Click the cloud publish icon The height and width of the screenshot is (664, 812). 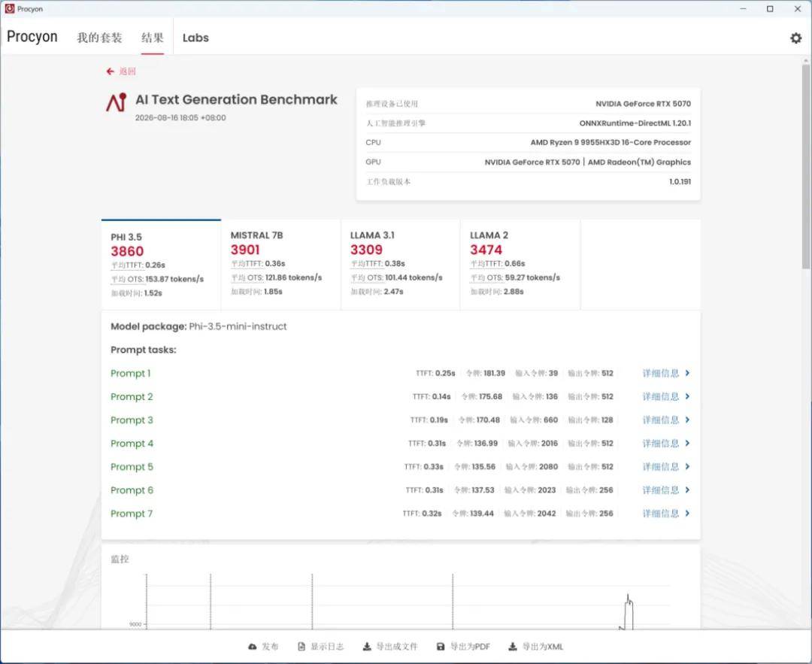[252, 647]
